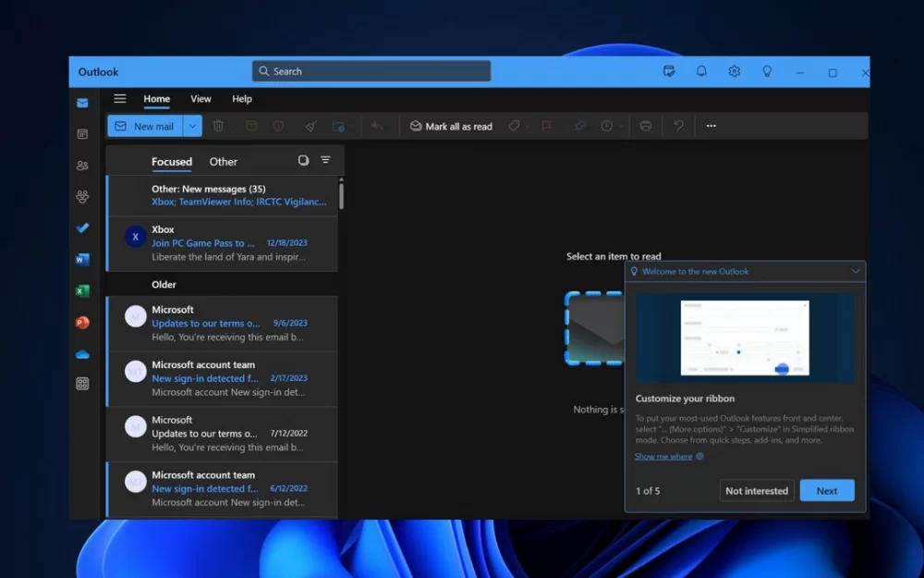Click the Older group header

click(164, 284)
